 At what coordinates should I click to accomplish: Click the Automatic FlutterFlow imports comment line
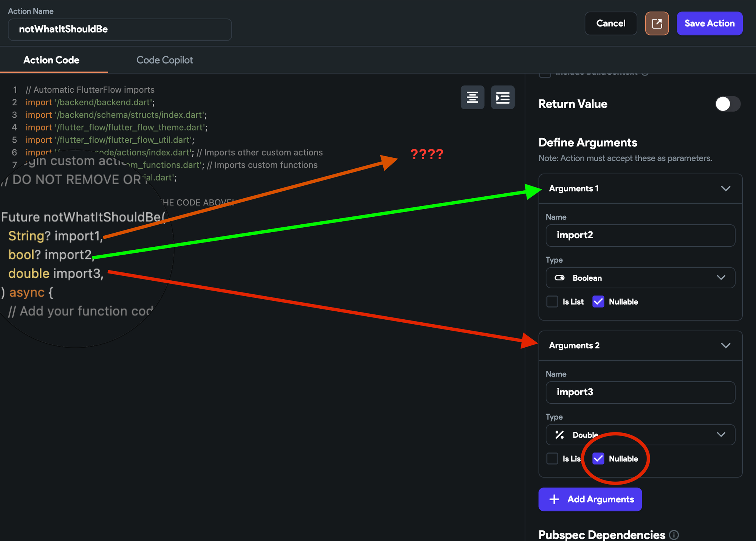tap(90, 90)
